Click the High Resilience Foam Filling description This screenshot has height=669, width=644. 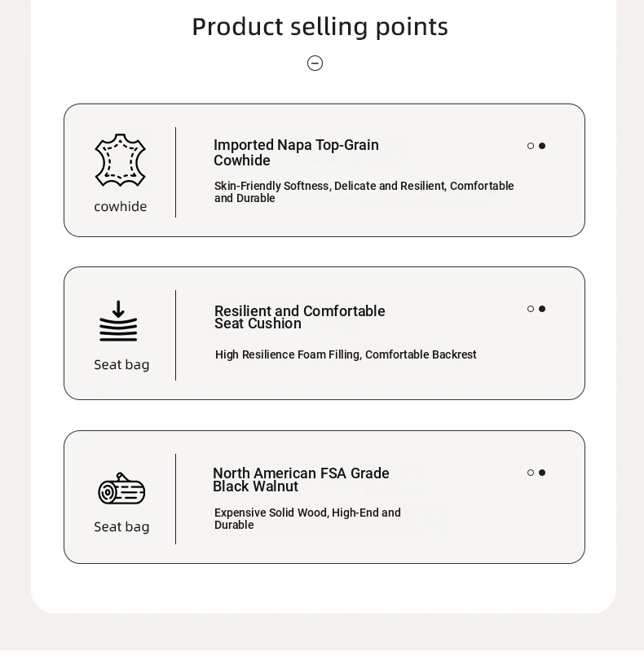pos(346,354)
